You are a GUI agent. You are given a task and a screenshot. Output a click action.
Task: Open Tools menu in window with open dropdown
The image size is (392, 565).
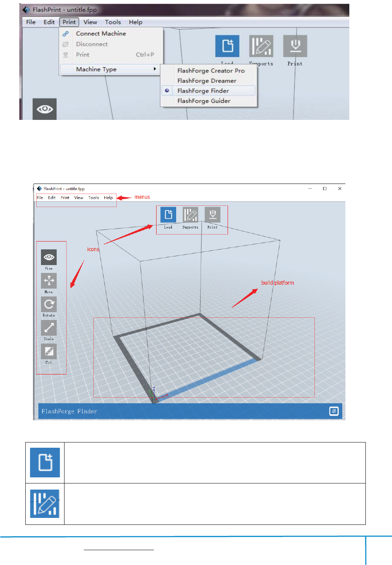(x=113, y=22)
